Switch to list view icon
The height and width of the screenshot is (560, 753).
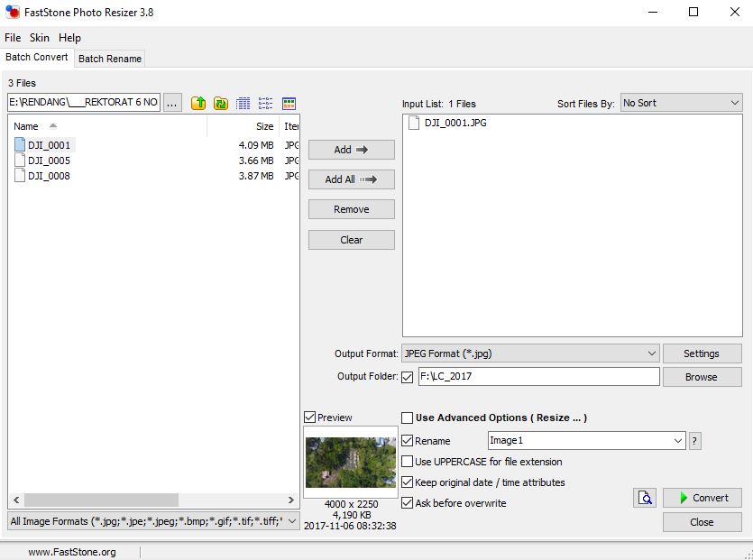(265, 103)
